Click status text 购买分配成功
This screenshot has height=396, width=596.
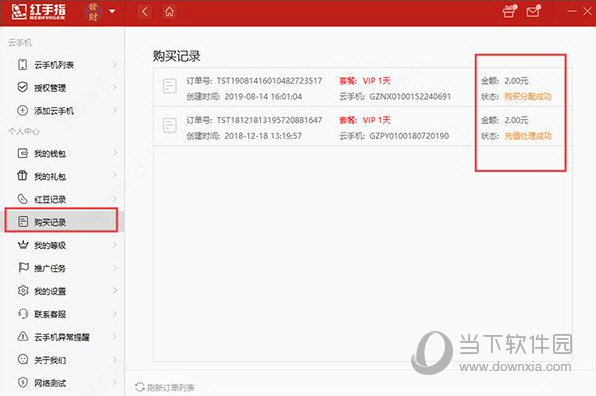pyautogui.click(x=528, y=97)
